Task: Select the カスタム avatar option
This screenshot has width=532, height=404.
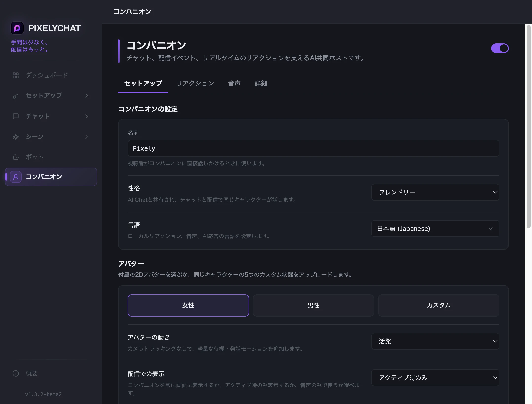Action: coord(439,305)
